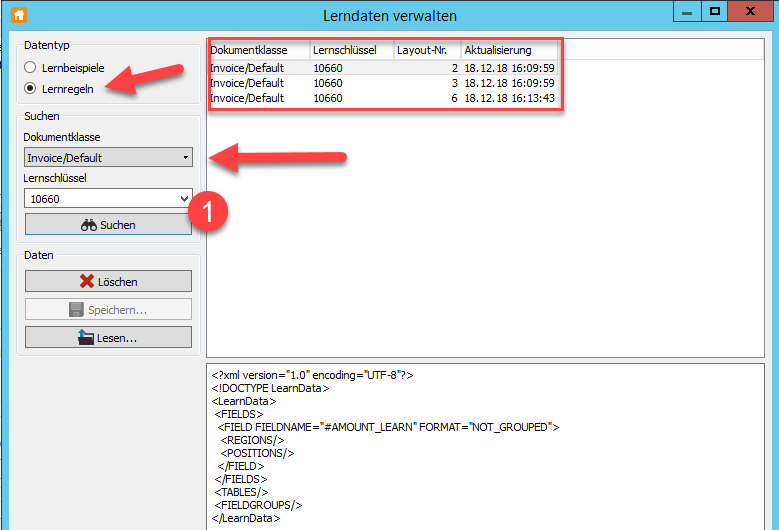Click the binoculars icon on Suchen button

(x=89, y=225)
